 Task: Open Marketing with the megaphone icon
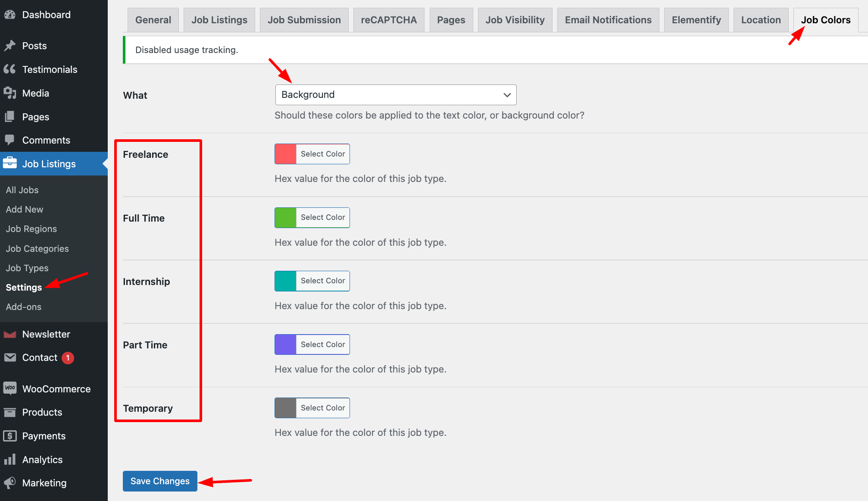10,483
